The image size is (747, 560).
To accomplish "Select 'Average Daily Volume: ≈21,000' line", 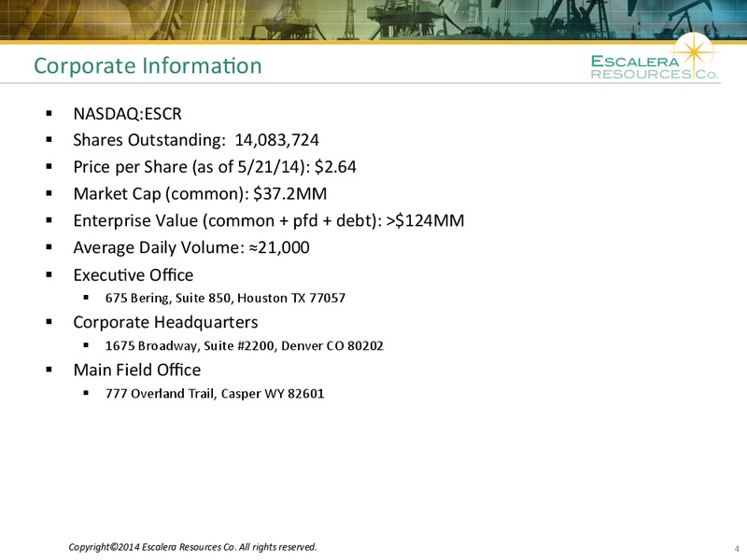I will pyautogui.click(x=191, y=247).
